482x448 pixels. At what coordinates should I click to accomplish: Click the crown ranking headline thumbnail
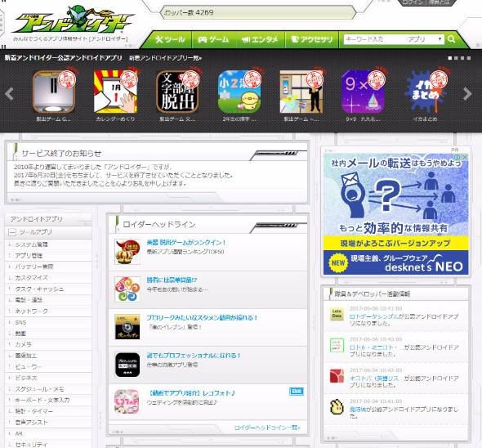coord(127,252)
